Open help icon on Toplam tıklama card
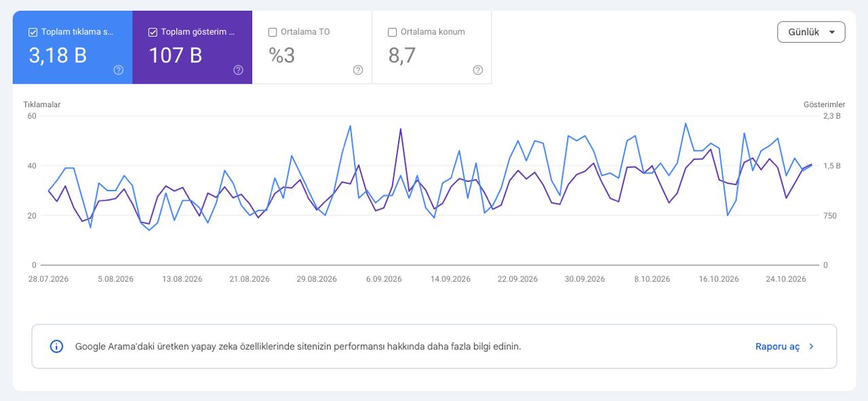Viewport: 868px width, 401px height. pos(119,70)
